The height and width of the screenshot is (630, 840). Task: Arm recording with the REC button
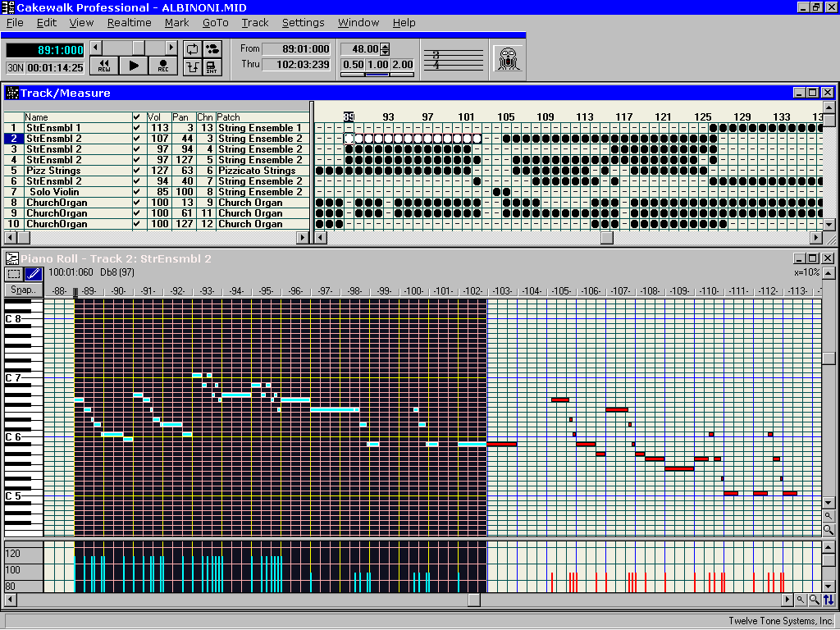click(163, 66)
